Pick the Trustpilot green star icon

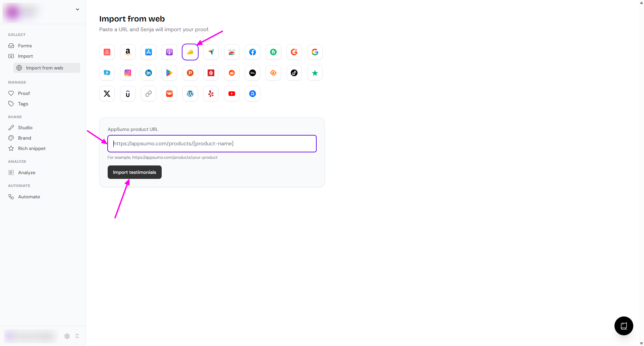click(315, 73)
